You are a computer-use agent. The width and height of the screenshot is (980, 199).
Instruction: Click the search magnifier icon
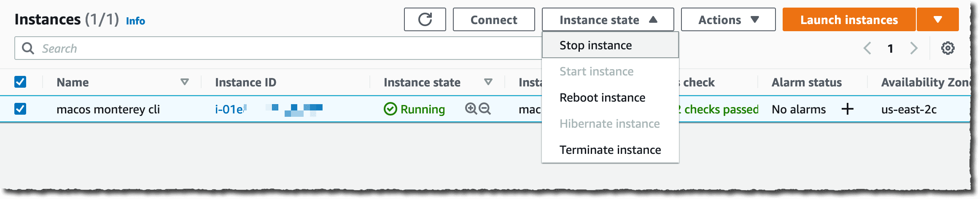pos(28,48)
